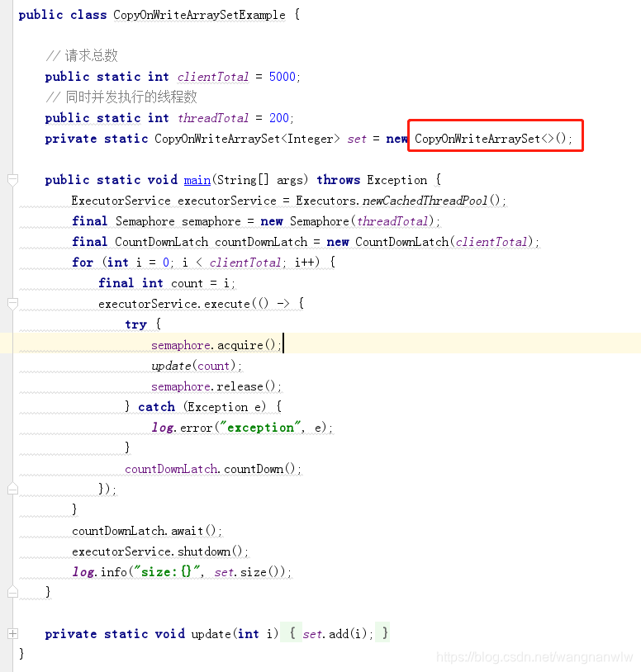The width and height of the screenshot is (641, 672).
Task: Click 'threadTotal' inside the Semaphore constructor
Action: [x=392, y=221]
